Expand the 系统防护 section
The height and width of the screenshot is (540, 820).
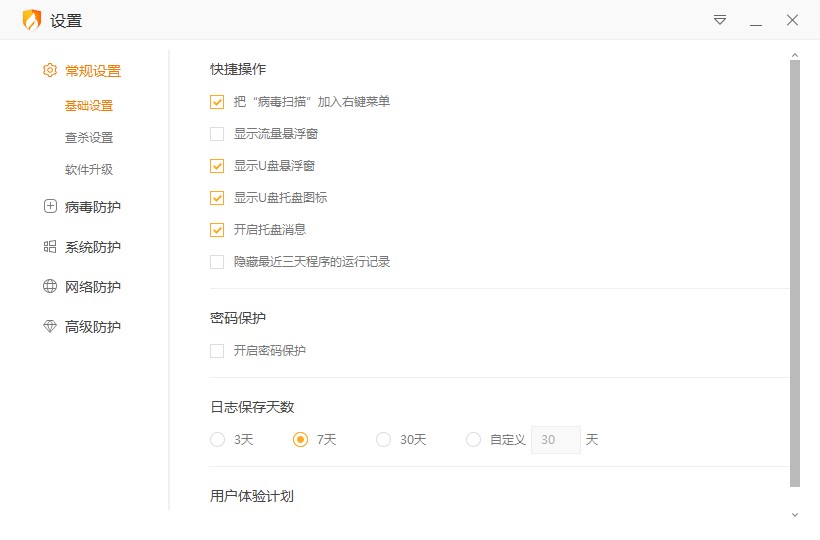click(x=93, y=247)
